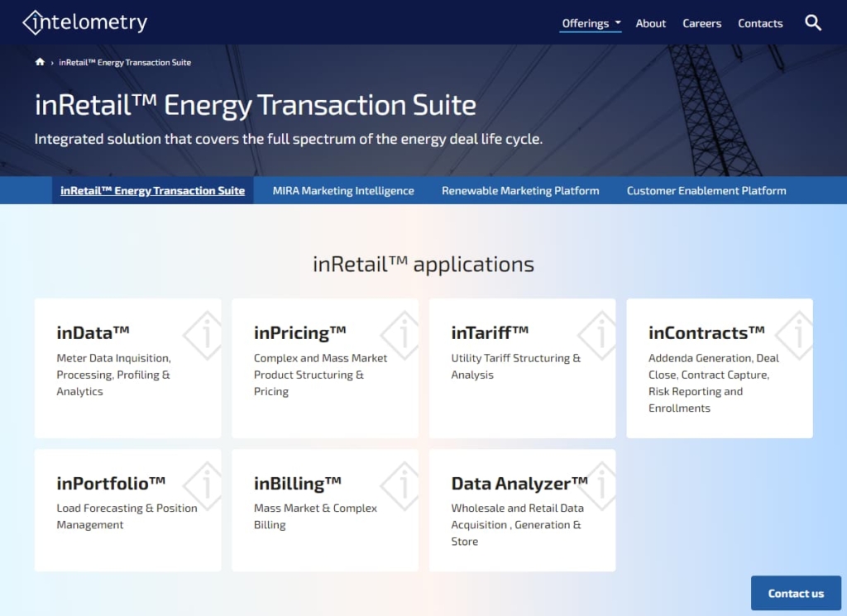Open the Data Analyzer card title
Screen dimensions: 847x616
coord(519,483)
